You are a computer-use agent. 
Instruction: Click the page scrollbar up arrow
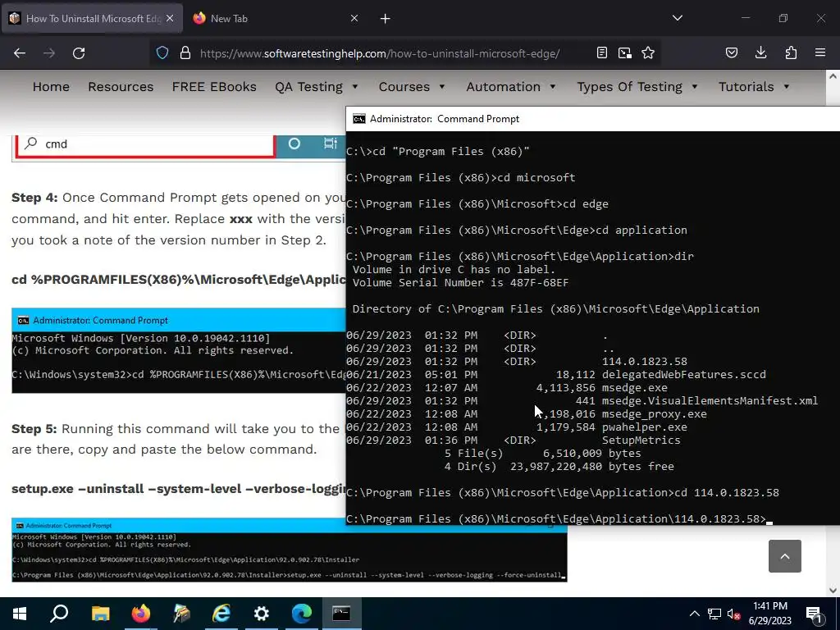pyautogui.click(x=833, y=76)
